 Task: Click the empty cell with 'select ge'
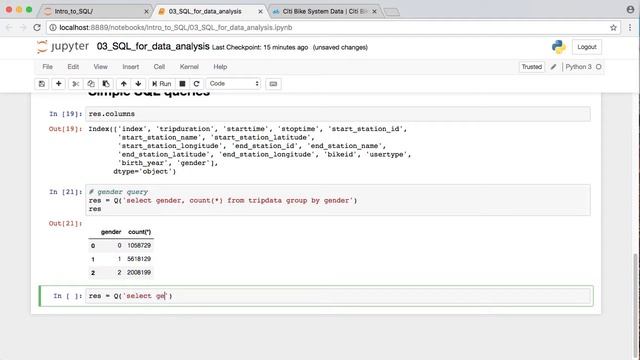339,296
